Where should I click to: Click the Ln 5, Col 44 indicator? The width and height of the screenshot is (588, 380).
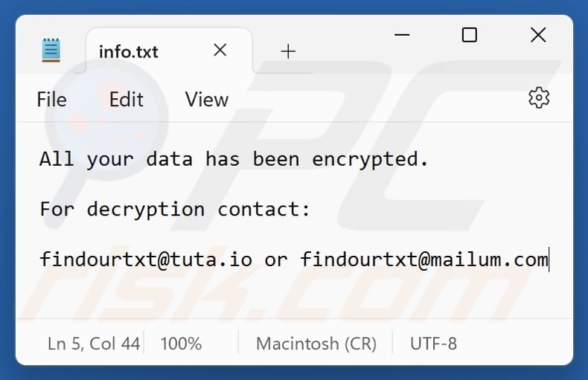[94, 344]
